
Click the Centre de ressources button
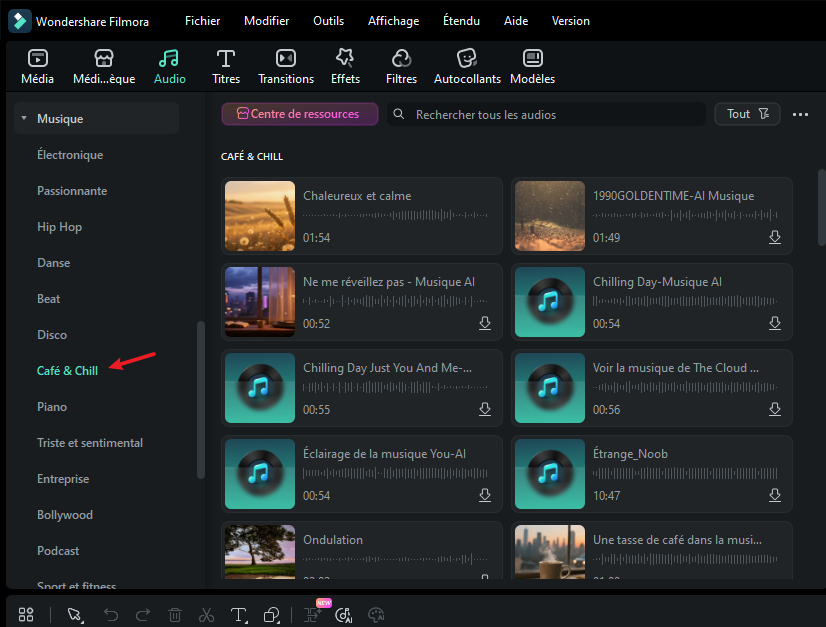click(x=299, y=114)
